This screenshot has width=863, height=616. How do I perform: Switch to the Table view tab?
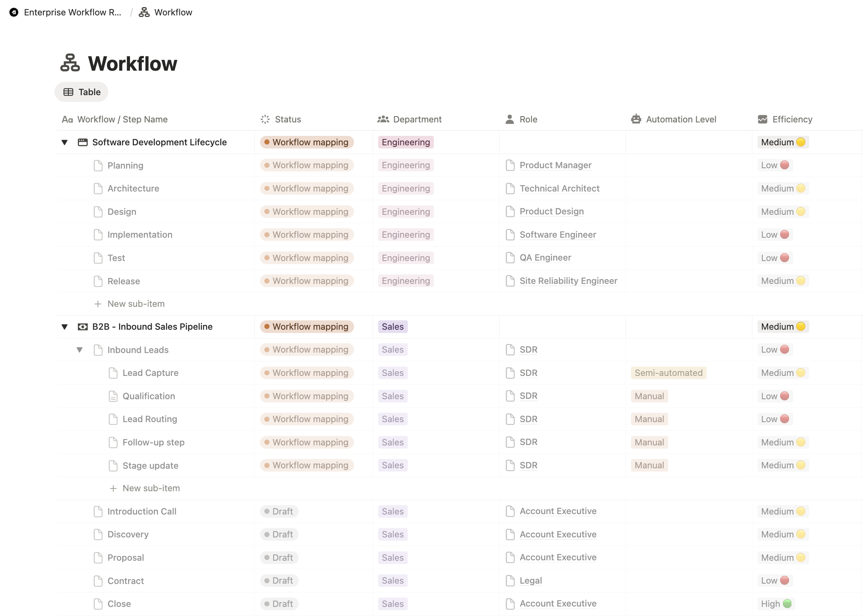pos(81,92)
